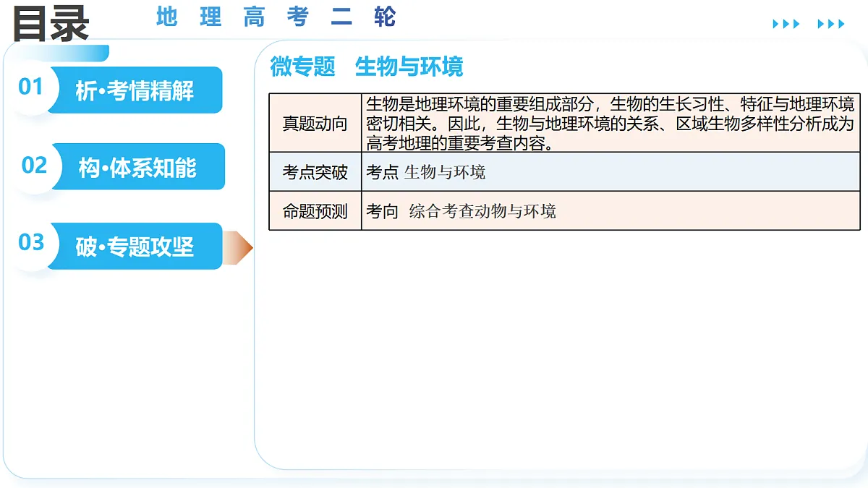
Task: Click the 目录 heading
Action: (x=51, y=23)
